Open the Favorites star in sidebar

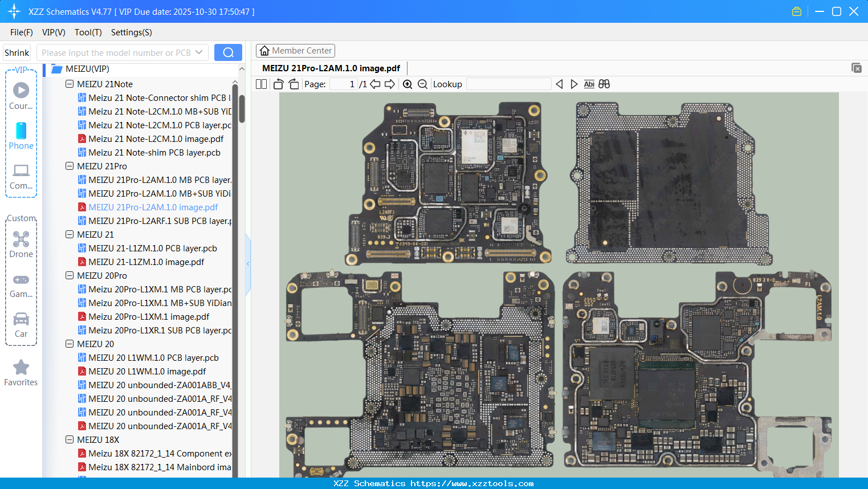(21, 373)
